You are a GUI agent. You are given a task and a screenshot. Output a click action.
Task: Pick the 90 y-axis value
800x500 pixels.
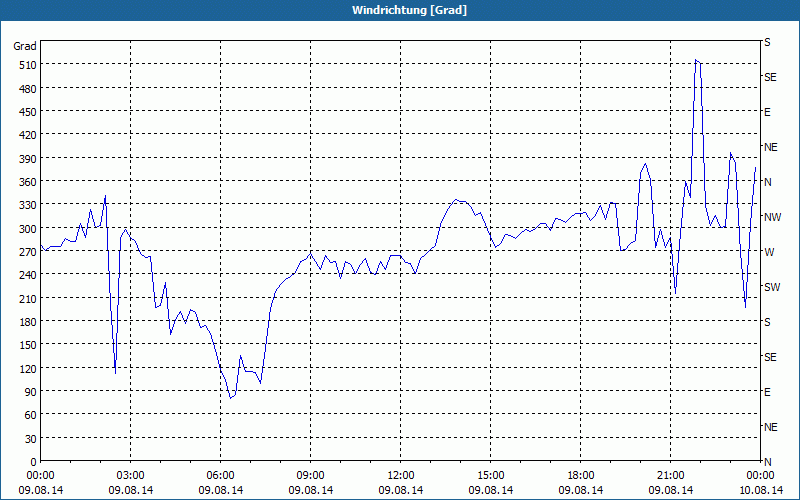30,392
